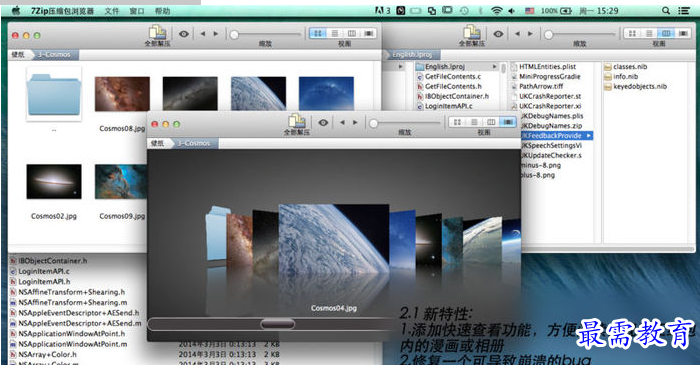700x365 pixels.
Task: Open the 帮助 menu
Action: pos(162,11)
